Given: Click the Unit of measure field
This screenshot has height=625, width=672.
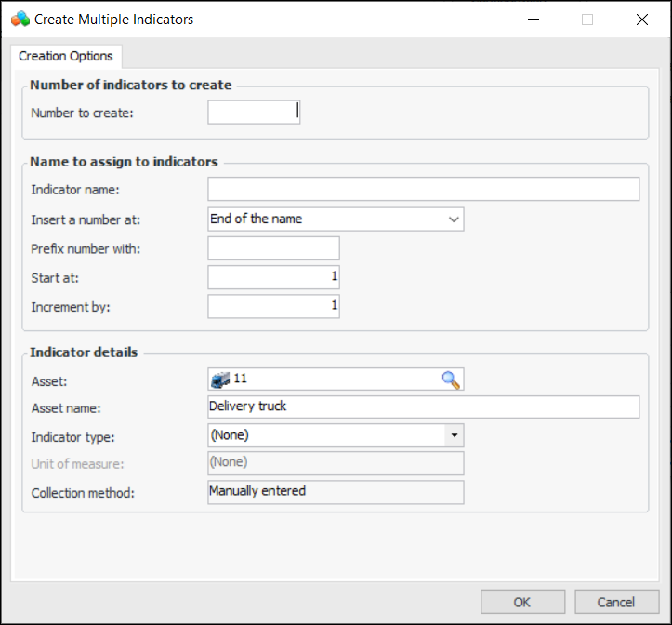Looking at the screenshot, I should pos(335,463).
